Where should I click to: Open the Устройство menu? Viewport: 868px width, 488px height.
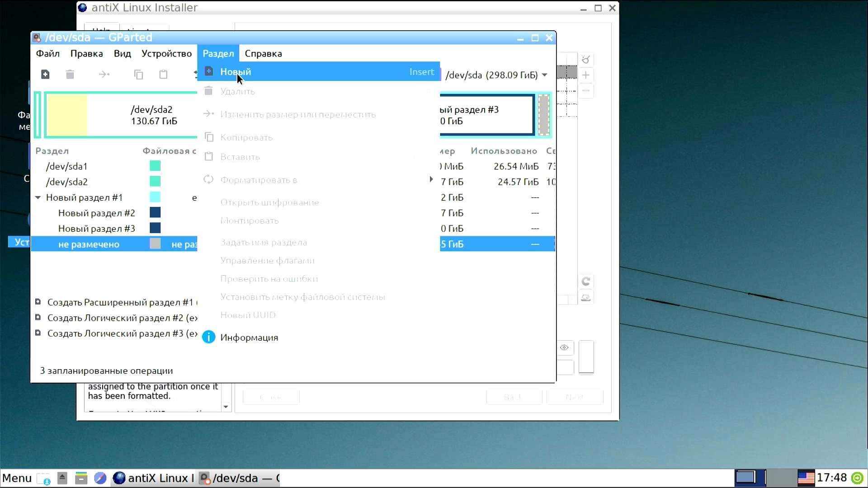tap(166, 54)
